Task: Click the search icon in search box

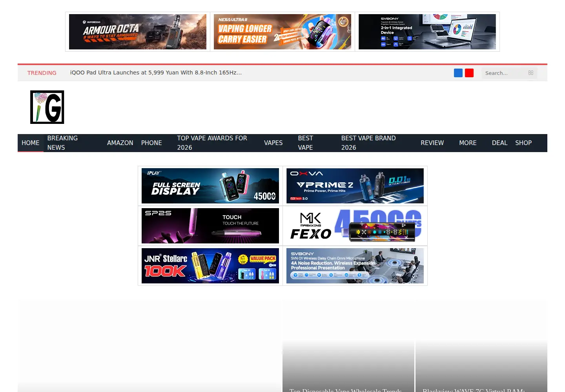Action: [531, 73]
